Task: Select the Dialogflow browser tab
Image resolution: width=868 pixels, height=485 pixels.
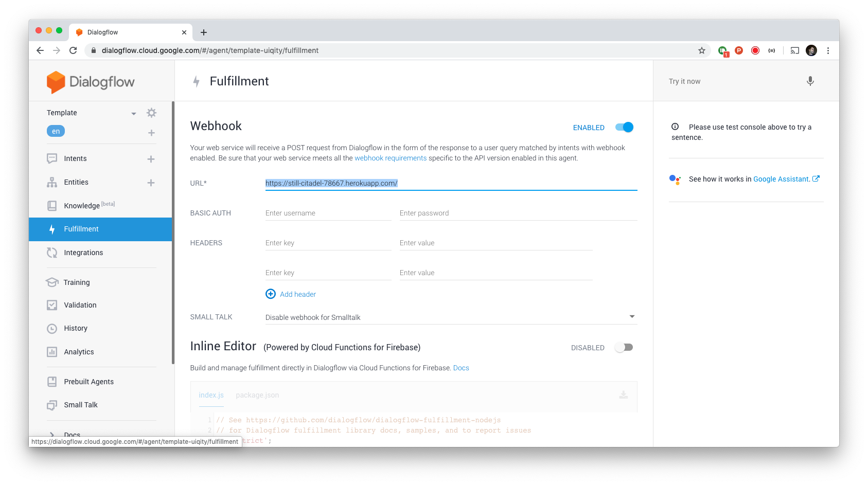Action: point(131,32)
